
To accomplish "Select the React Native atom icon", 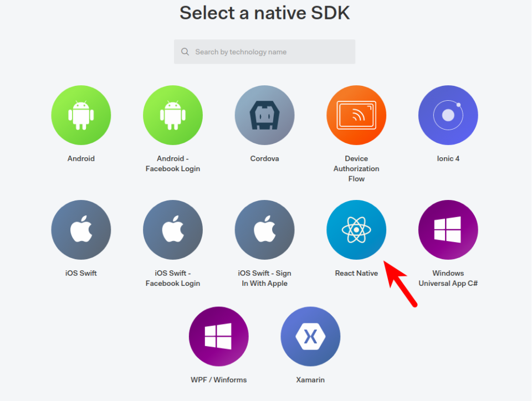I will 356,230.
